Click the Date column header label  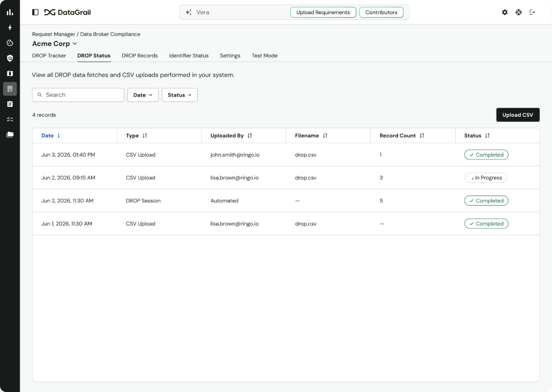[47, 136]
